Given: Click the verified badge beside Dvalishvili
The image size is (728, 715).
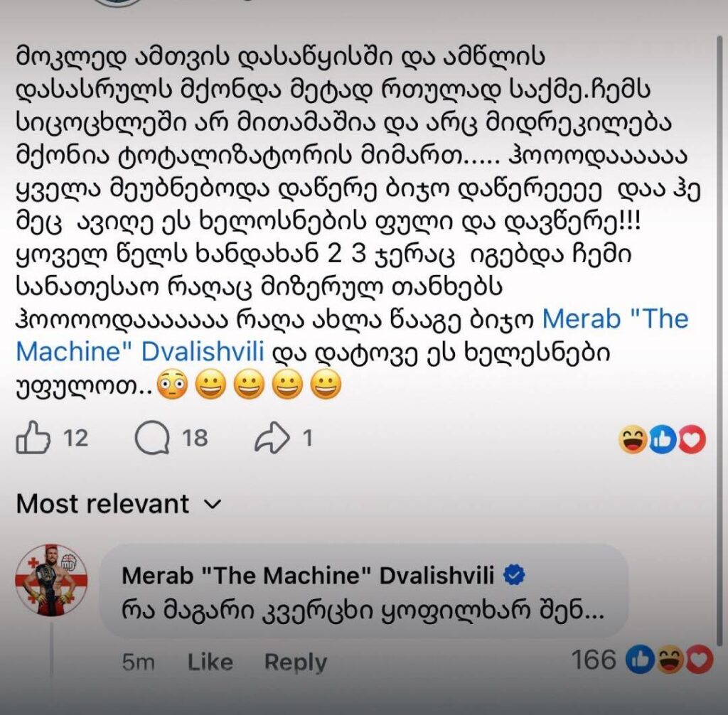Looking at the screenshot, I should coord(514,575).
